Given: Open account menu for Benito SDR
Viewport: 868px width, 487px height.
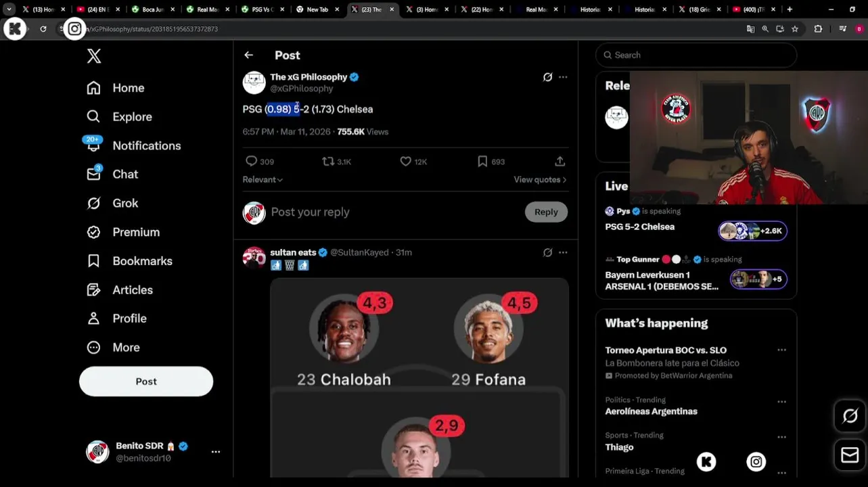Looking at the screenshot, I should coord(216,452).
